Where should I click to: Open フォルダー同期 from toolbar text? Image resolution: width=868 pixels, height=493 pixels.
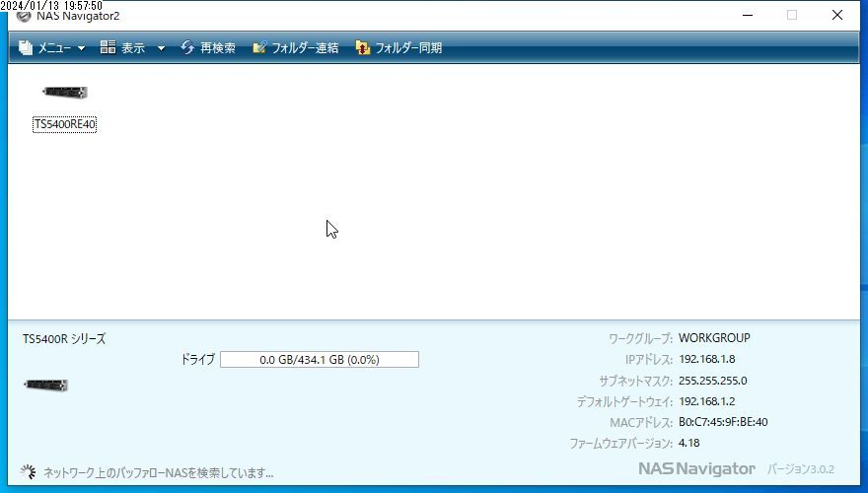(408, 48)
